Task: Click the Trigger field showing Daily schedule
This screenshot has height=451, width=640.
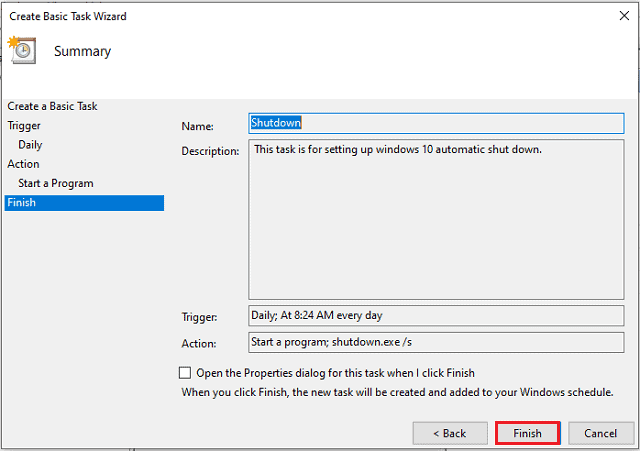Action: [436, 315]
